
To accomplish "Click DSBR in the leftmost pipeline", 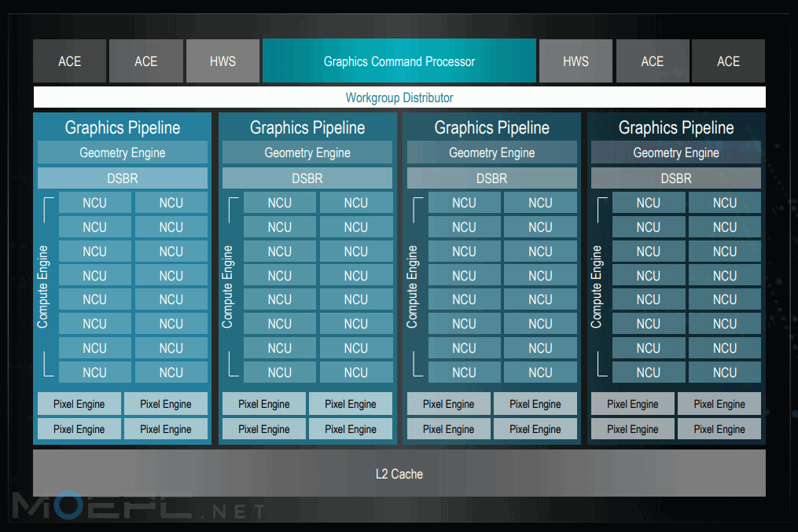I will pyautogui.click(x=123, y=178).
